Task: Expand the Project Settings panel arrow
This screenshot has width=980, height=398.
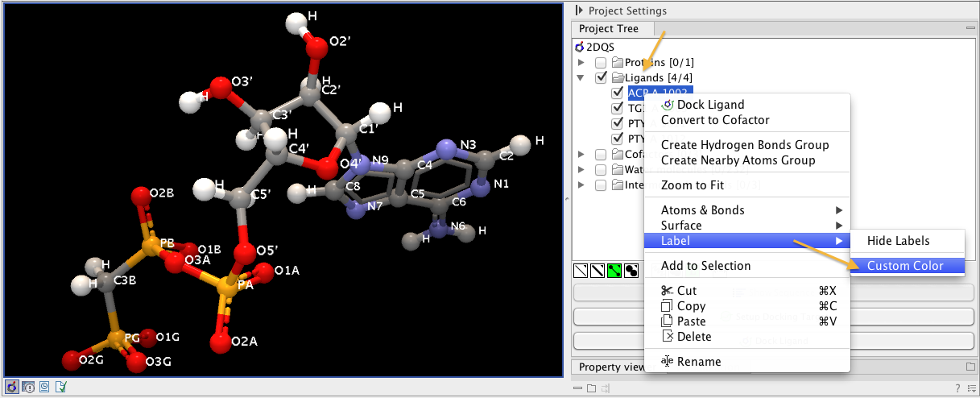Action: [580, 10]
